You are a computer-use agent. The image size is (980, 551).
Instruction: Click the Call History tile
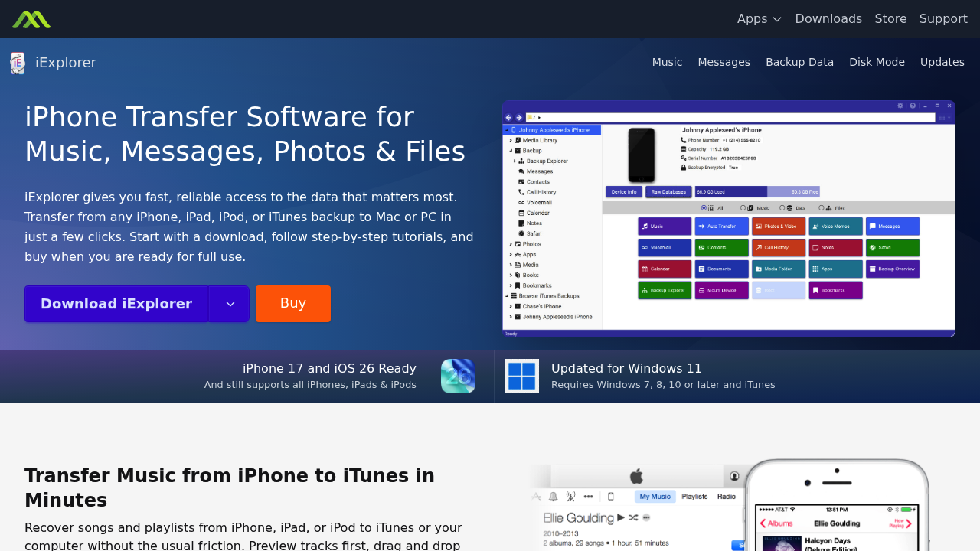coord(779,248)
